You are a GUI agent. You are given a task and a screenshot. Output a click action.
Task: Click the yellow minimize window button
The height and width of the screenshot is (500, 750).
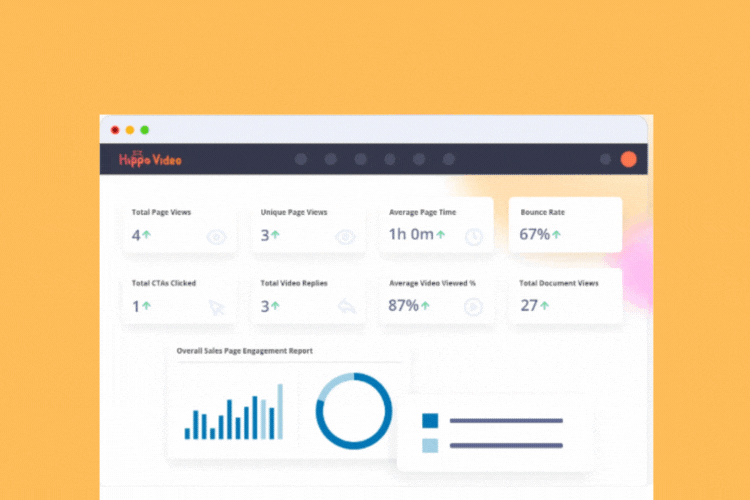click(130, 130)
